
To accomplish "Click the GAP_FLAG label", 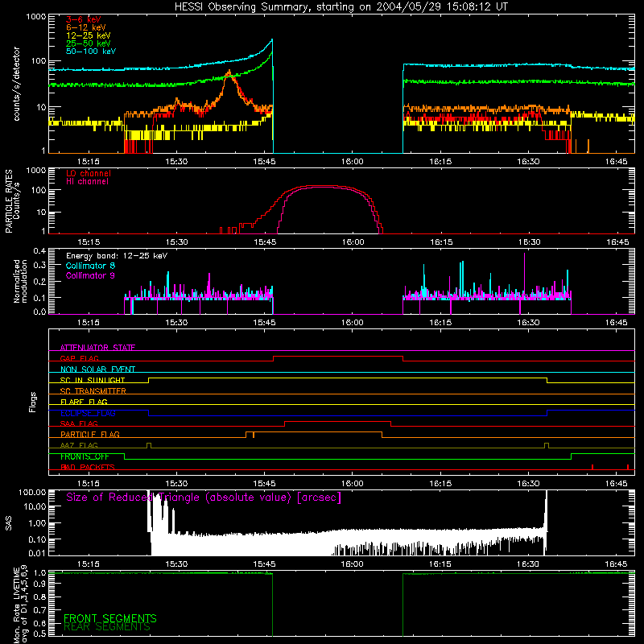I will (79, 358).
